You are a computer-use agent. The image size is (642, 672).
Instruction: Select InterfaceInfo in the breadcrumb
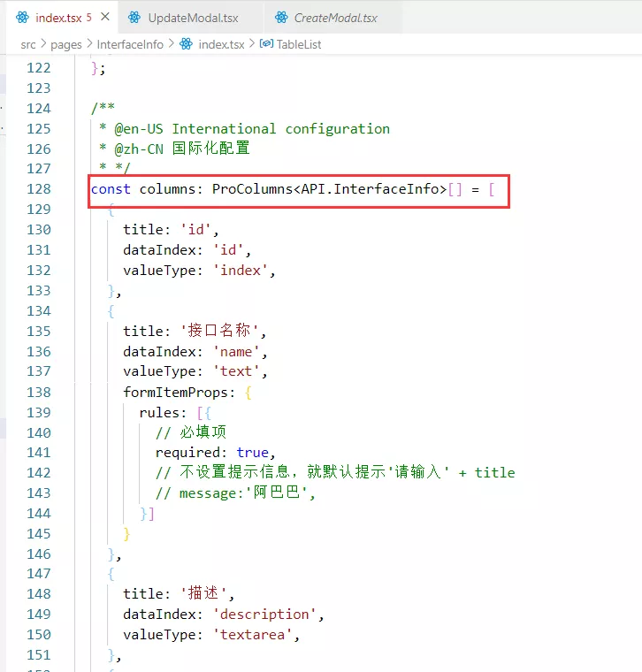click(130, 44)
